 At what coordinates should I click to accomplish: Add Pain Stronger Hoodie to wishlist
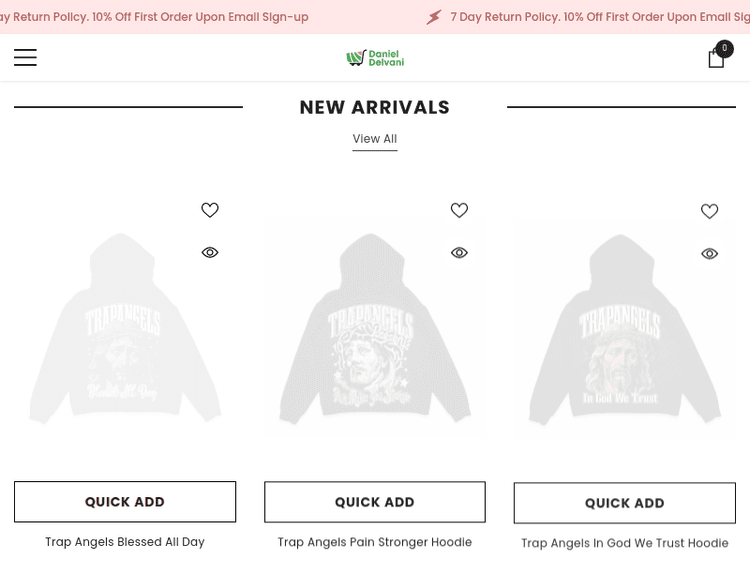click(459, 210)
